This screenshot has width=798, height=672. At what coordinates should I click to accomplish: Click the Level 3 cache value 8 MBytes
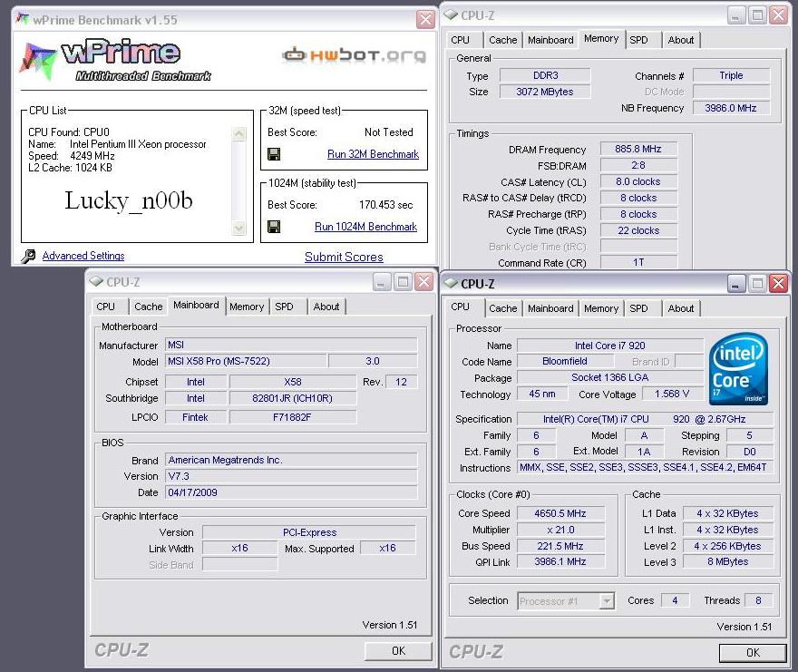(x=728, y=561)
